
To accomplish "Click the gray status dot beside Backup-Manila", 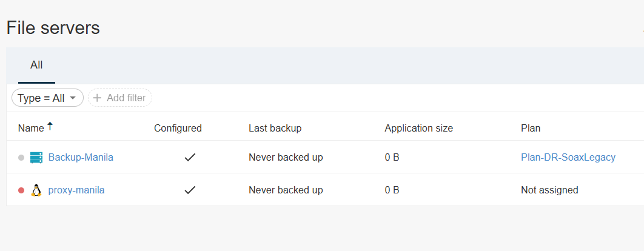I will (21, 158).
